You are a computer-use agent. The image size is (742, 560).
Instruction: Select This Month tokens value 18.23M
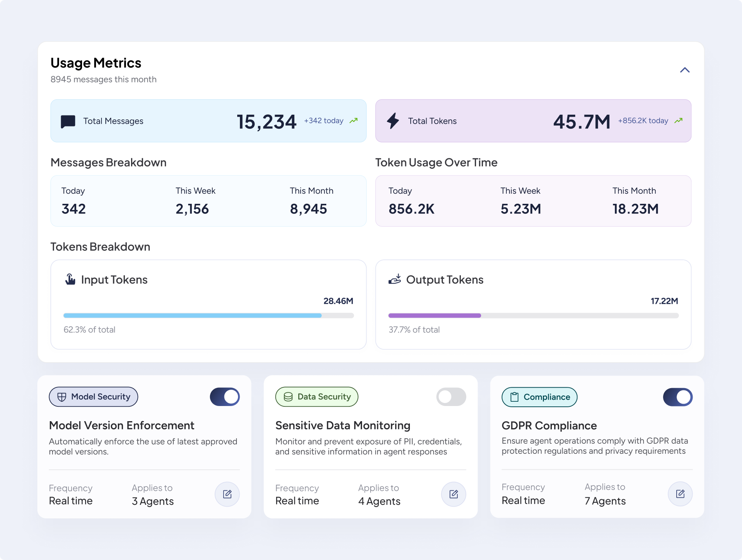tap(635, 209)
